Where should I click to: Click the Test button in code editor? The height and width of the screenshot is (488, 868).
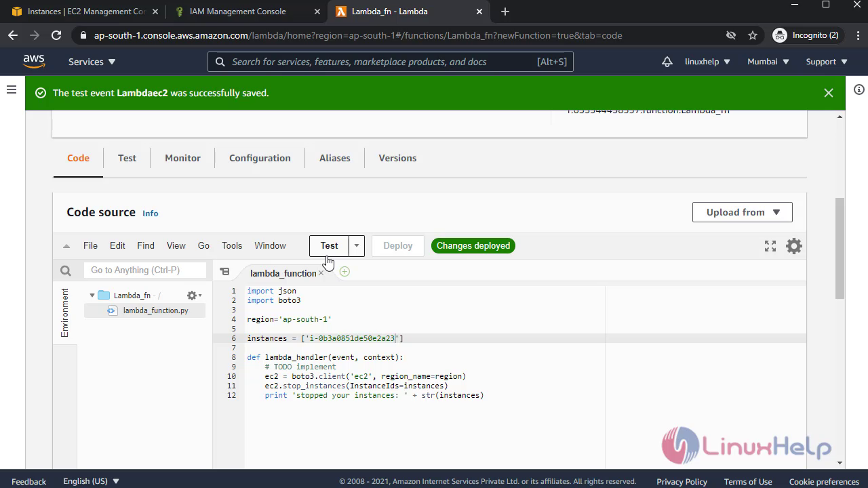[330, 246]
